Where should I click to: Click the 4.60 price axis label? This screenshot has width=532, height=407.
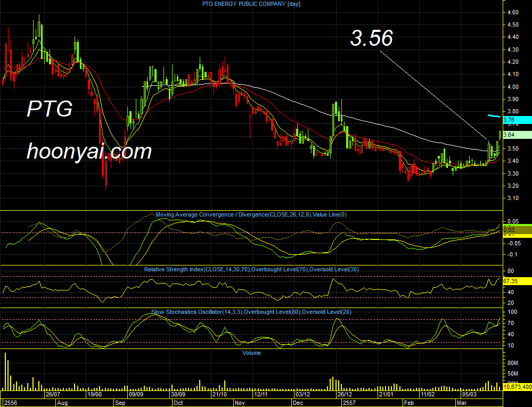point(513,12)
